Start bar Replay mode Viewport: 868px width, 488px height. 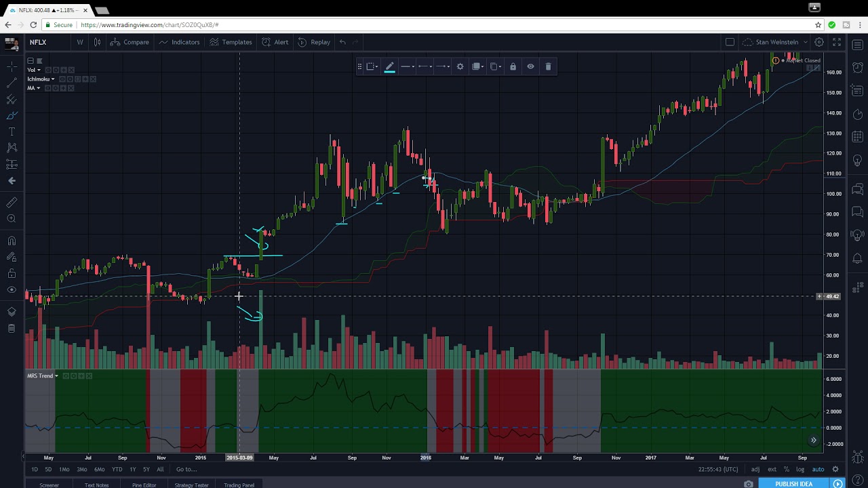[x=314, y=42]
